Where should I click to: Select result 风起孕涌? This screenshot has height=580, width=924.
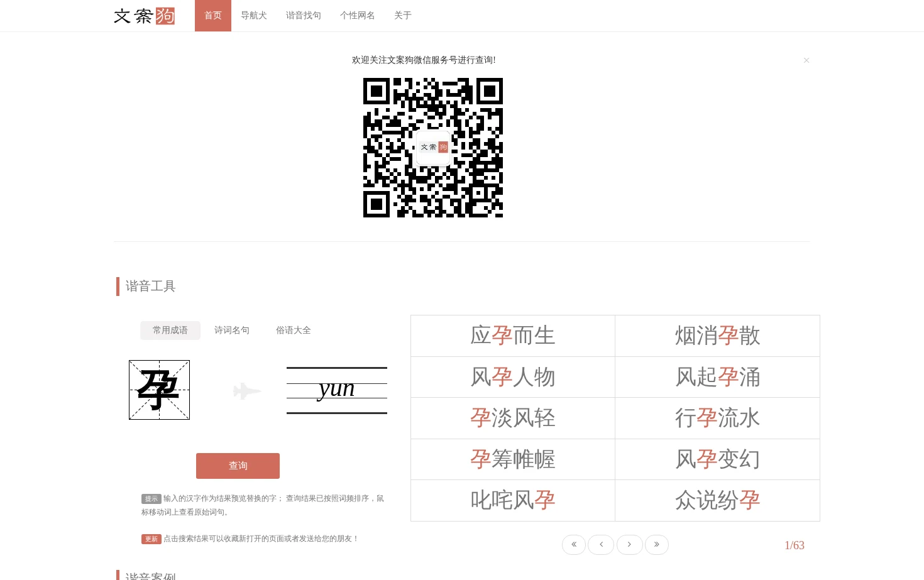718,377
